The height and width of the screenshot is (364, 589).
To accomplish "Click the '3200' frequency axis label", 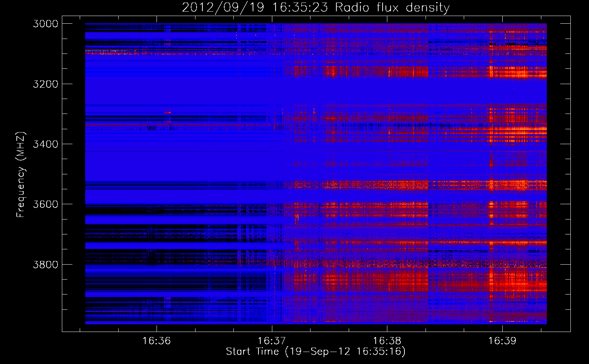I will point(46,84).
